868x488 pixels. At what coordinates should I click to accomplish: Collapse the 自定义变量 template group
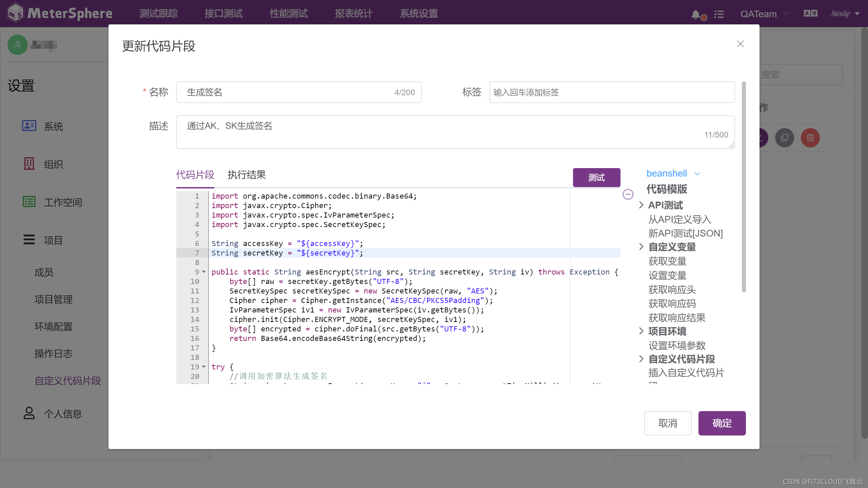[641, 247]
